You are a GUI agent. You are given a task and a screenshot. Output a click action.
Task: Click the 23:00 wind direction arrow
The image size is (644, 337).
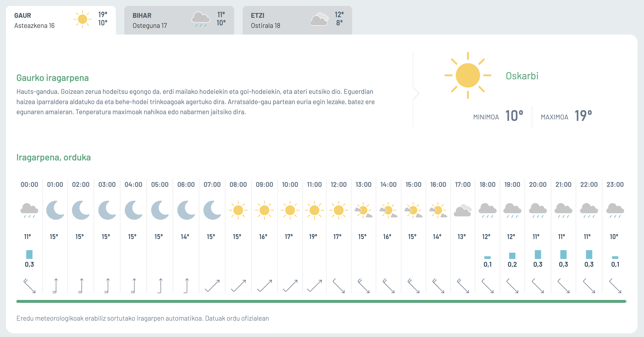click(x=615, y=286)
